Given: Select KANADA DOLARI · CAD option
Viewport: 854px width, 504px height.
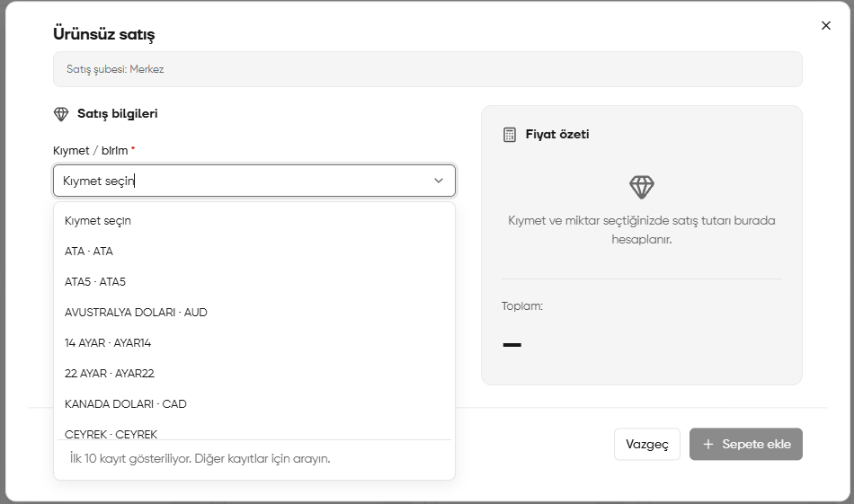Looking at the screenshot, I should click(x=254, y=404).
